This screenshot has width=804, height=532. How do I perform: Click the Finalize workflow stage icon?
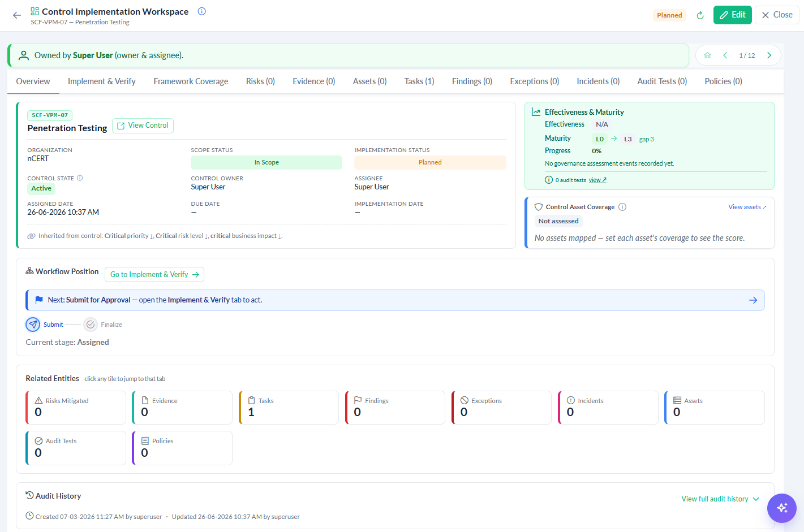91,325
